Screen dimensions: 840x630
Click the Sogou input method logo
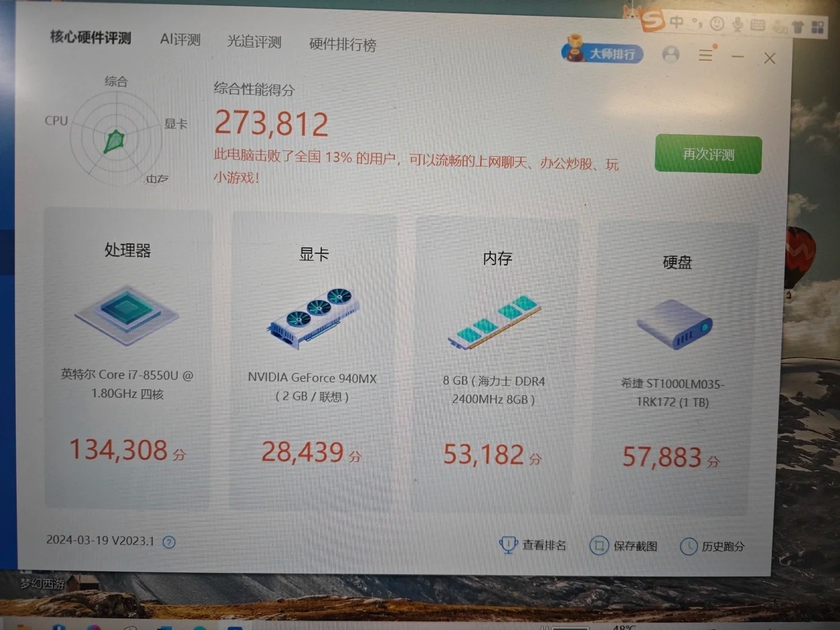pyautogui.click(x=652, y=21)
